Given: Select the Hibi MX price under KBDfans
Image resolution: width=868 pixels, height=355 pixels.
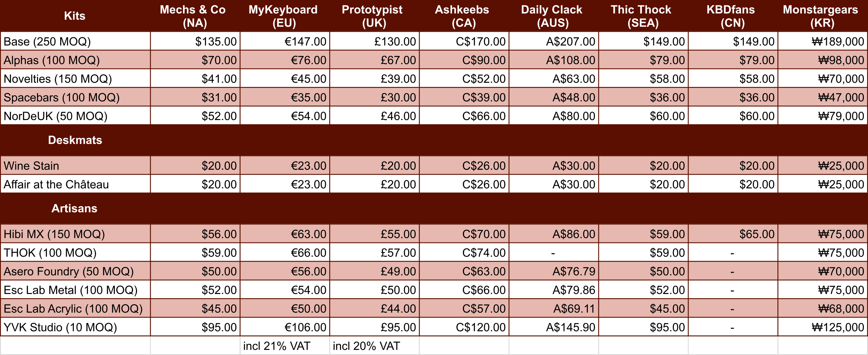Looking at the screenshot, I should pyautogui.click(x=756, y=234).
